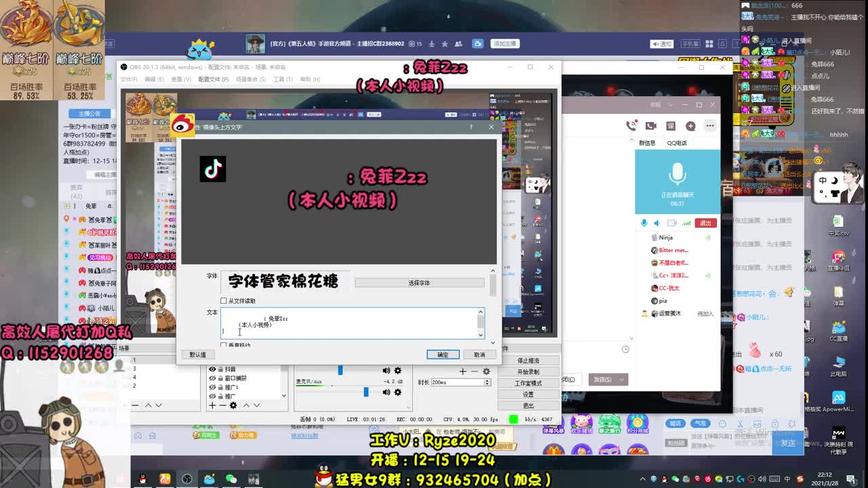
Task: Move the selected source up
Action: (246, 405)
